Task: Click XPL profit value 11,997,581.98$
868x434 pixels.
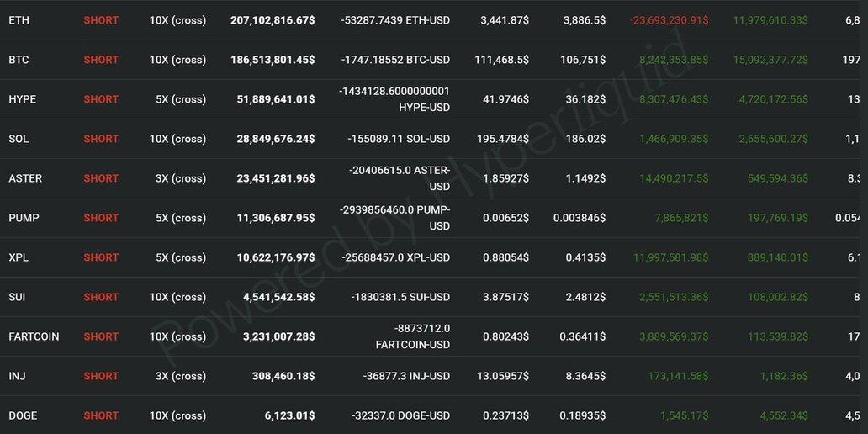Action: 670,257
